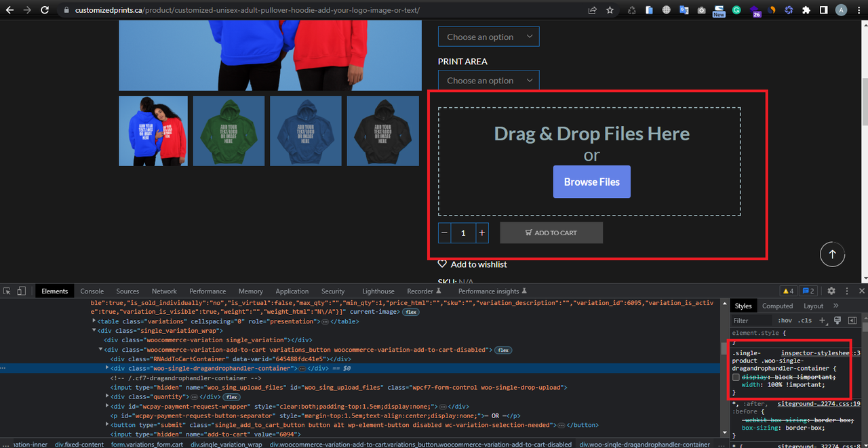
Task: Toggle the browser side panel icon
Action: click(824, 10)
